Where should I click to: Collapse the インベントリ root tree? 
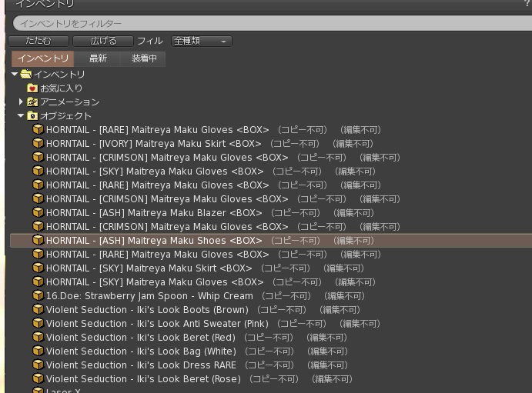pos(15,75)
